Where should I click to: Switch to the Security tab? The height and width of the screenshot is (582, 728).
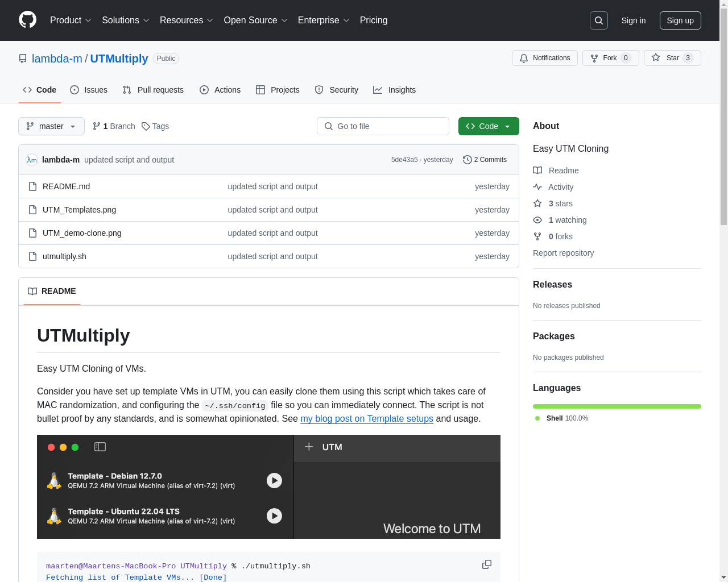337,90
